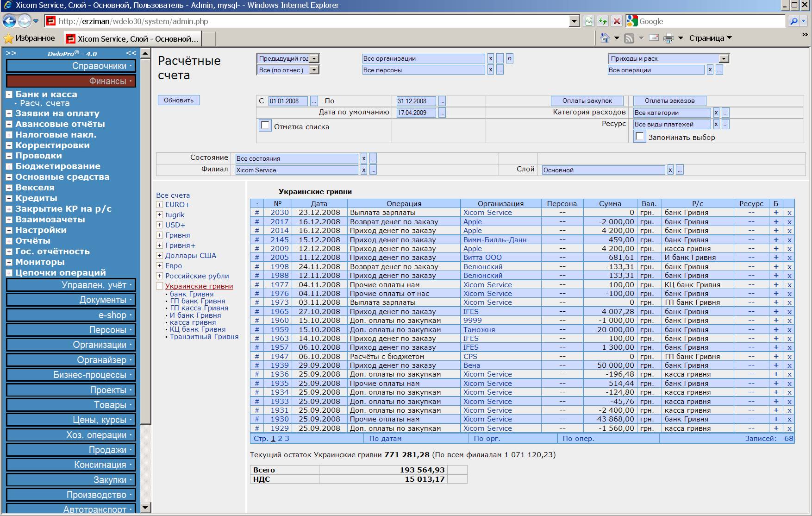Viewport: 812px width, 516px height.
Task: Click the red Stop loading icon
Action: (x=617, y=21)
